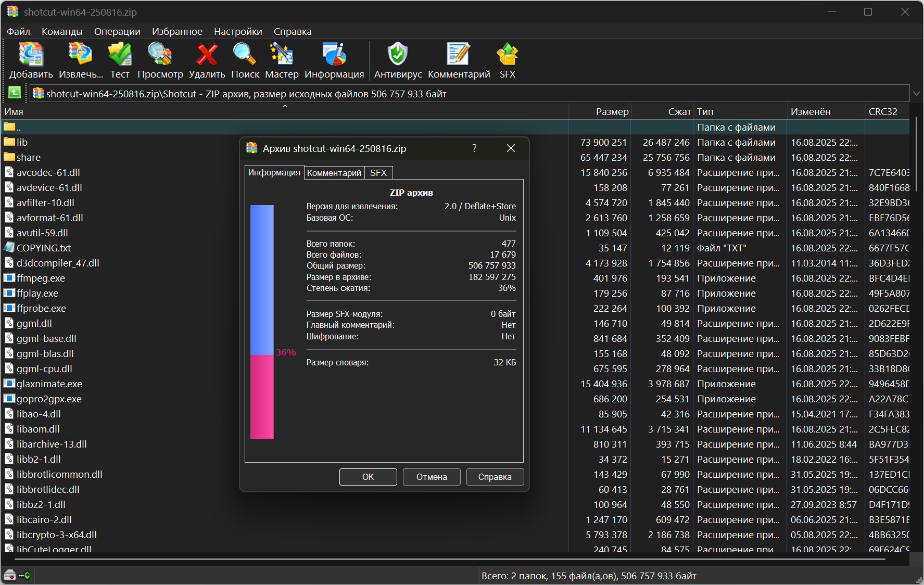The height and width of the screenshot is (585, 924).
Task: Select the libcrypto-3-x64.dll file
Action: [56, 535]
